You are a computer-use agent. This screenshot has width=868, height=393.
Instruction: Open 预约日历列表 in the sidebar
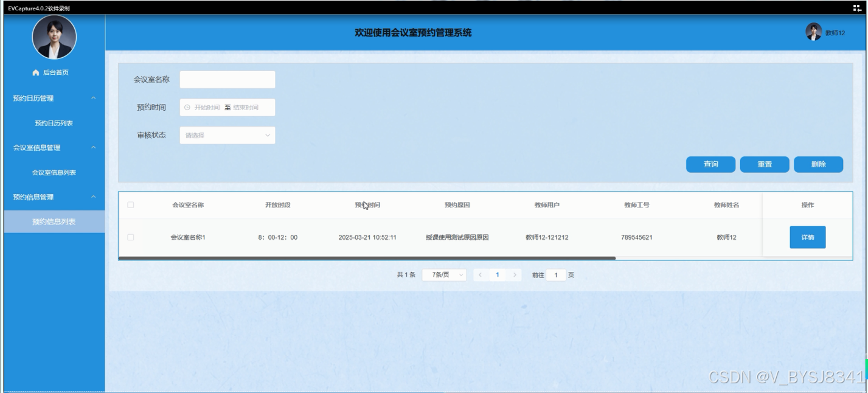(x=54, y=123)
